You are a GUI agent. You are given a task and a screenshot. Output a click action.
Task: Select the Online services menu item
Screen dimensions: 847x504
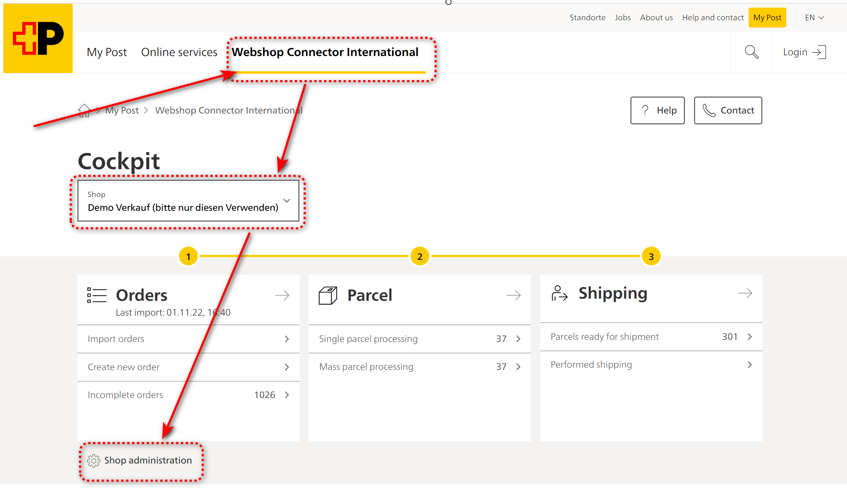[x=179, y=52]
